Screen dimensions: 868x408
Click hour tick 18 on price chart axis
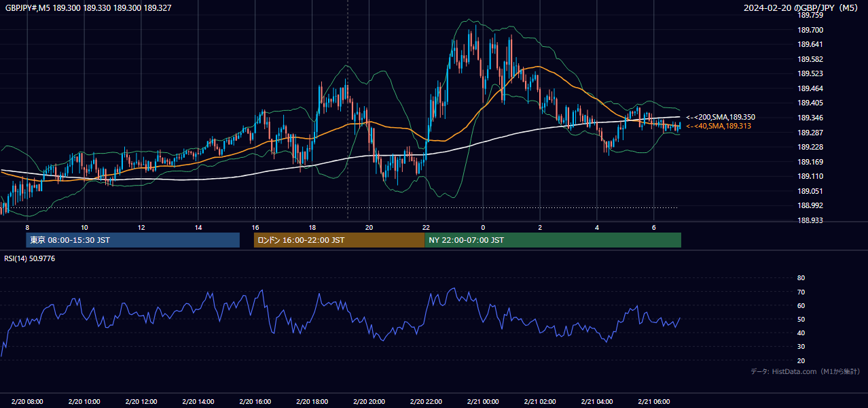312,227
